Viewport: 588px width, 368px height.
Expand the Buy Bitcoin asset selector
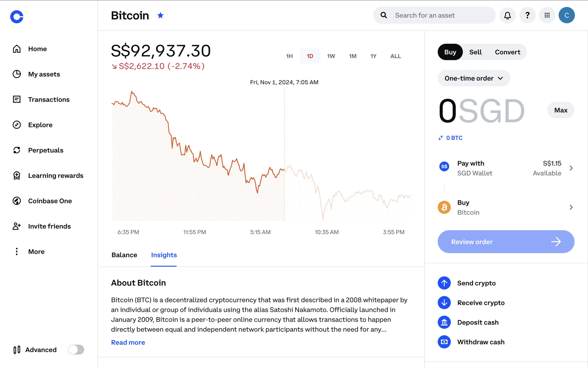click(571, 207)
